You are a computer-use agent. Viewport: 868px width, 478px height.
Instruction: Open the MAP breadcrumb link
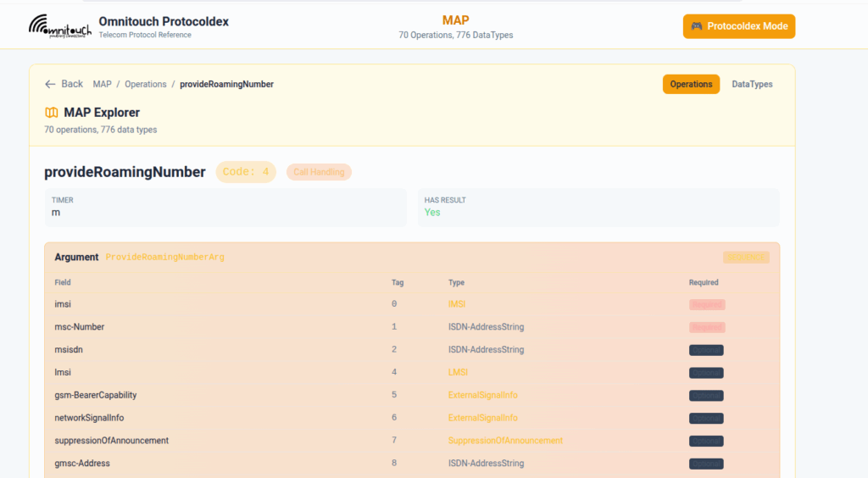pos(102,84)
